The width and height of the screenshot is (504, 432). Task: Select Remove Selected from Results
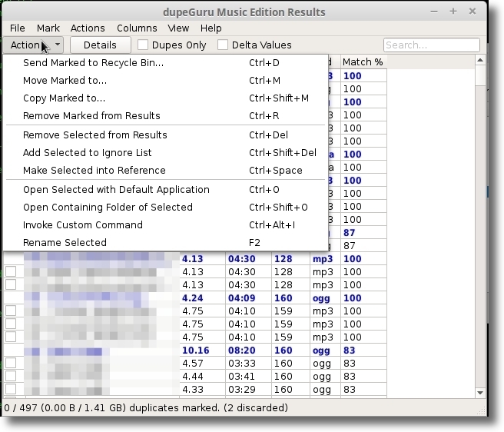coord(165,135)
